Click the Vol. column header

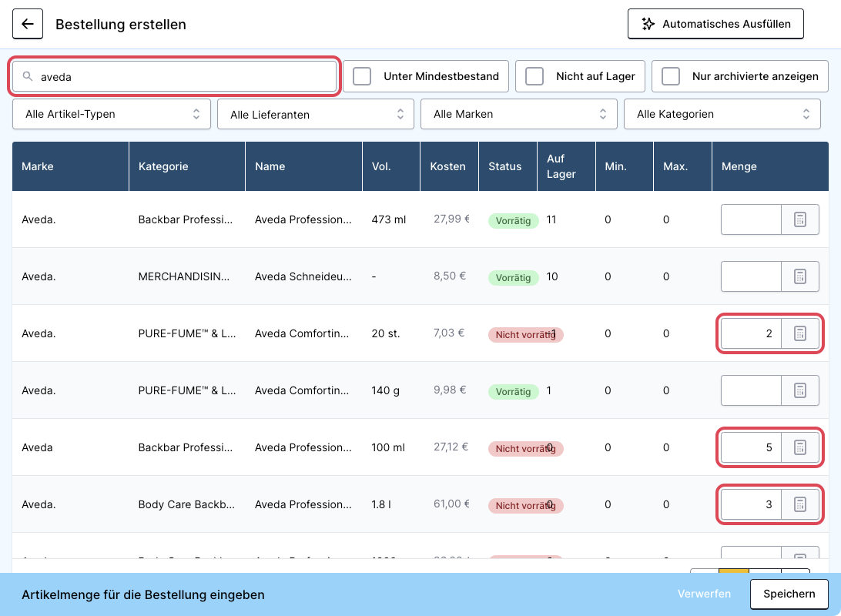(391, 166)
